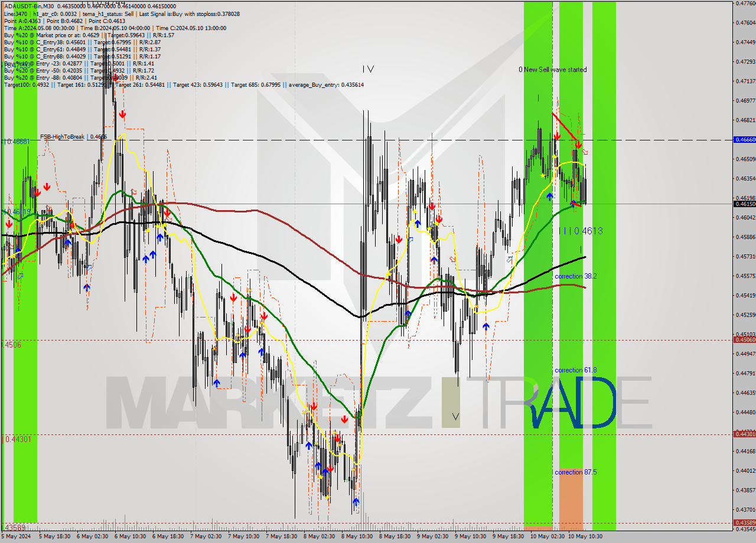Select the 'correction 61.8' Fibonacci label
Viewport: 756px width, 543px height.
coord(575,370)
